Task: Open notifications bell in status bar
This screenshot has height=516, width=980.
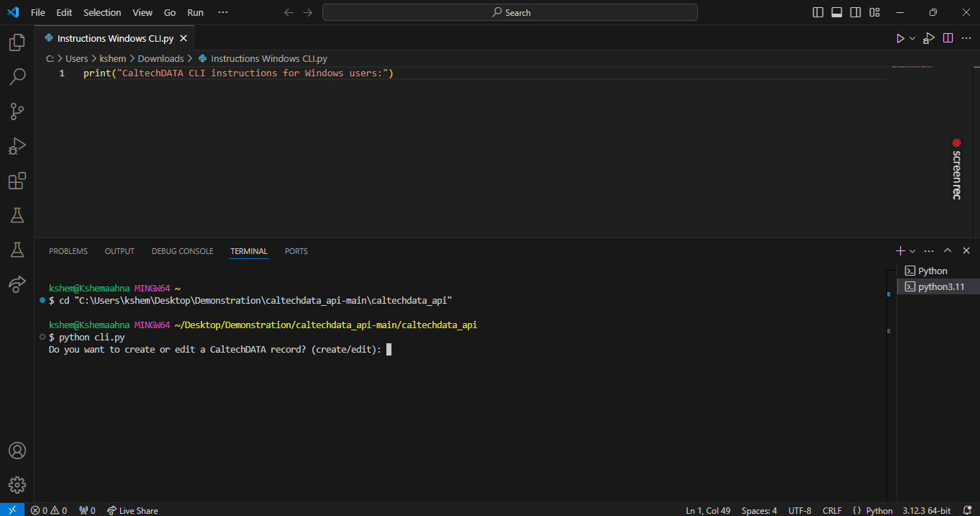Action: (967, 510)
